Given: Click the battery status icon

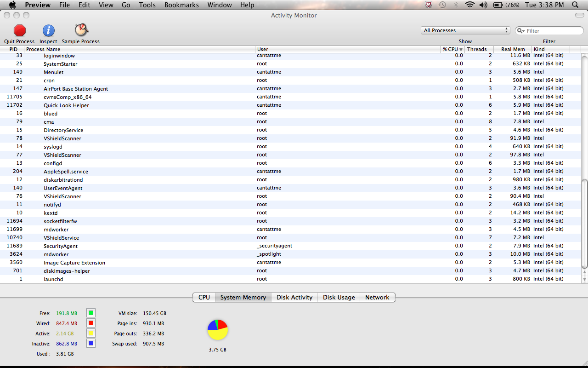Looking at the screenshot, I should [498, 5].
